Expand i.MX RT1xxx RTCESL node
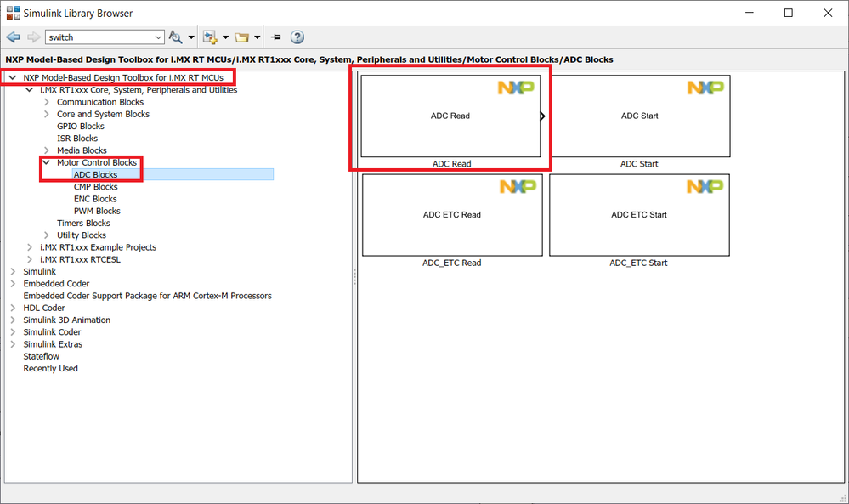 tap(30, 259)
